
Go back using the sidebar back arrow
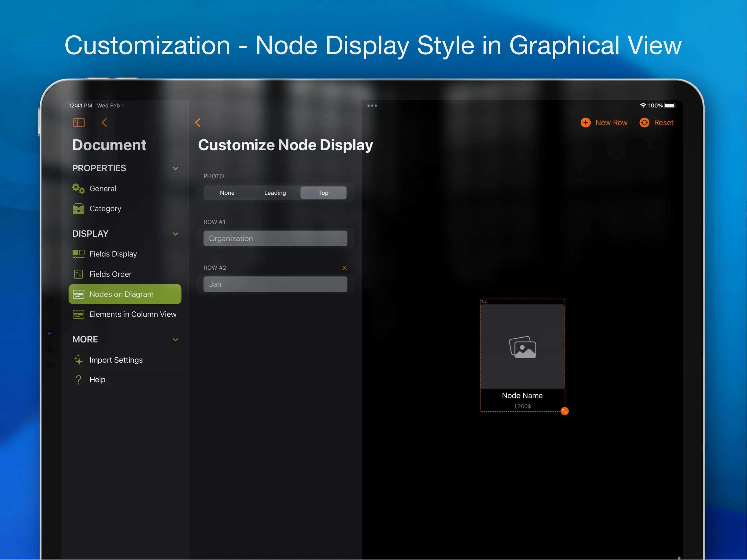104,122
